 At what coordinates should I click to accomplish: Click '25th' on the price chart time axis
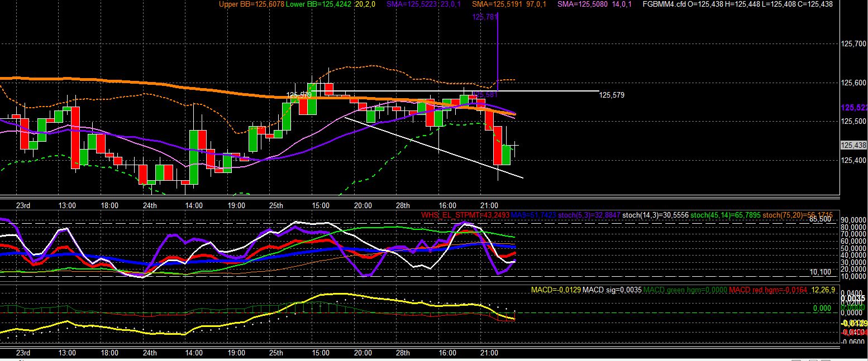pos(277,205)
